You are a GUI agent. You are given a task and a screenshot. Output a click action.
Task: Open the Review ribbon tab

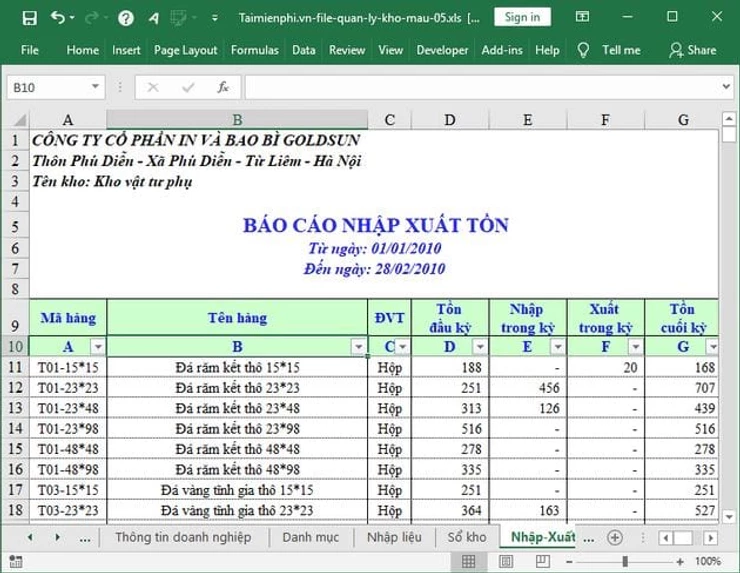[x=347, y=50]
